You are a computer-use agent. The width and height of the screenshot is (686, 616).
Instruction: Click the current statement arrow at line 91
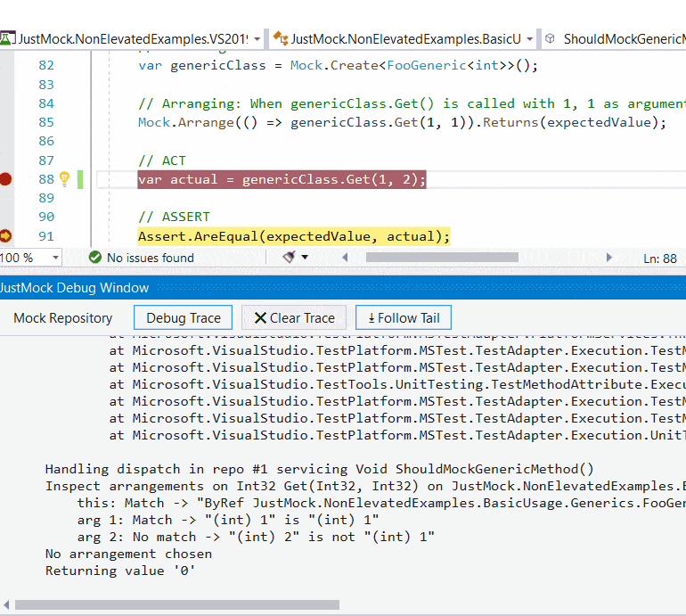pos(5,236)
